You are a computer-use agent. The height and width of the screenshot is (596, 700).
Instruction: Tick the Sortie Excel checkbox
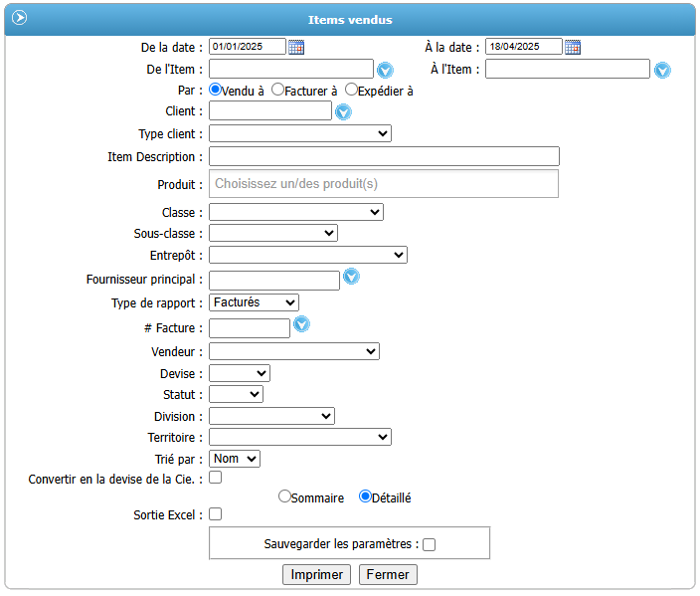point(215,513)
